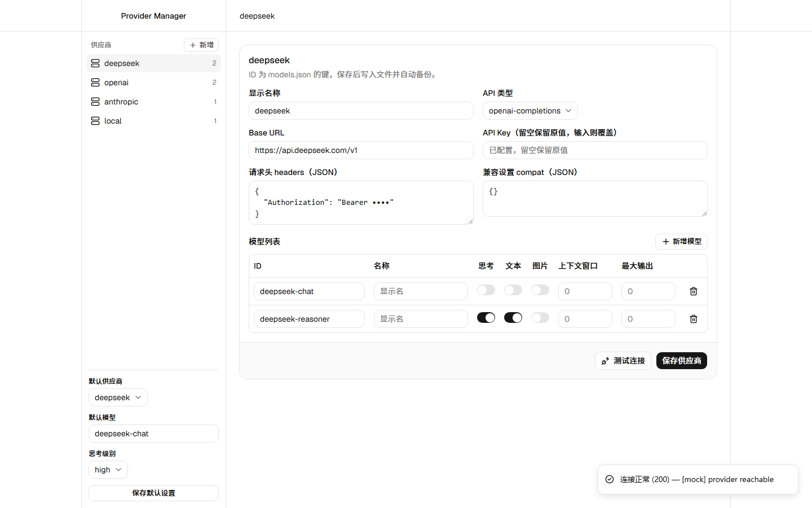Click 测试连接 to test connection
Image resolution: width=812 pixels, height=508 pixels.
(623, 361)
